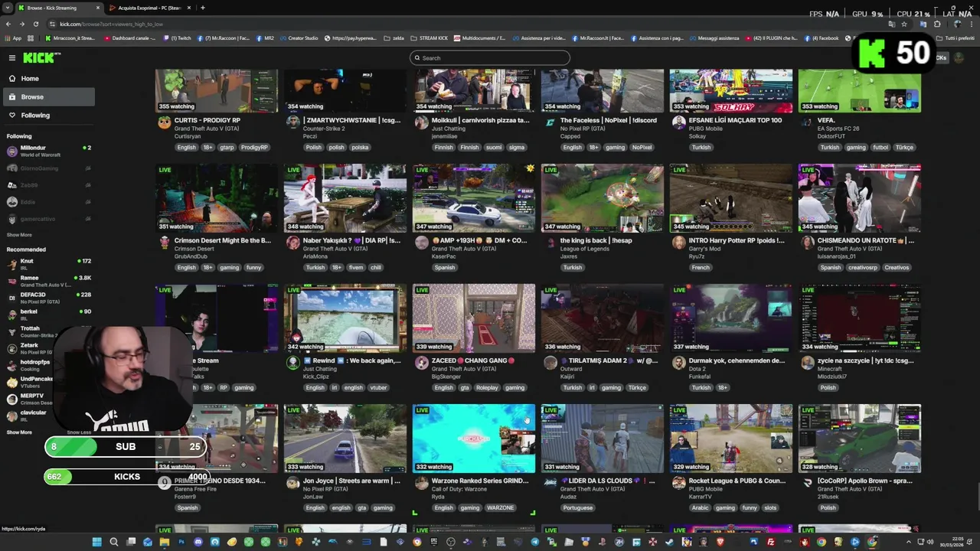Open a new browser tab
Screen dimensions: 980x551
click(202, 8)
